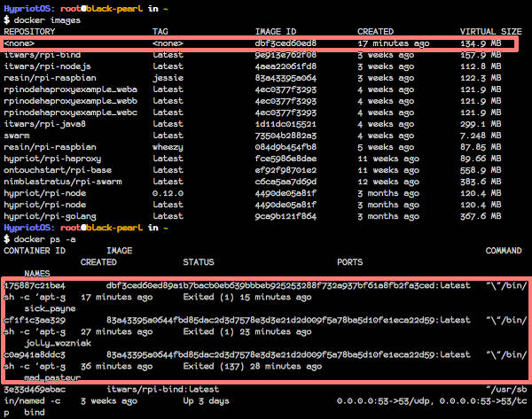The image size is (532, 419).
Task: Click status 'Exited (1) 15 minutes ago'
Action: [x=247, y=298]
